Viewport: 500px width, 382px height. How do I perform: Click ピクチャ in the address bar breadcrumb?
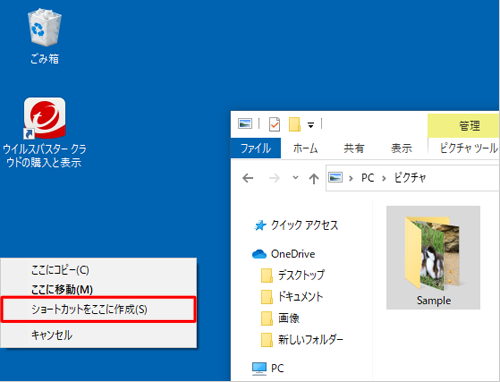tap(410, 178)
